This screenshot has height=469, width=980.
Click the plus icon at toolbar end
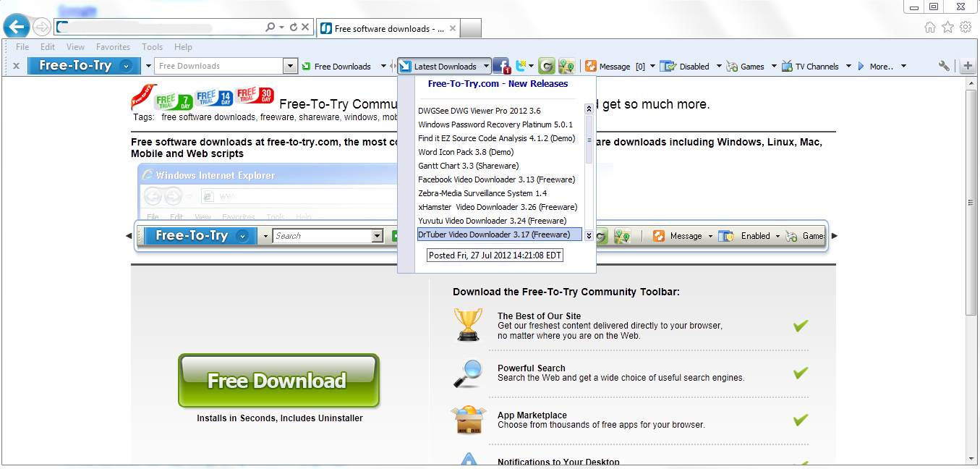968,67
